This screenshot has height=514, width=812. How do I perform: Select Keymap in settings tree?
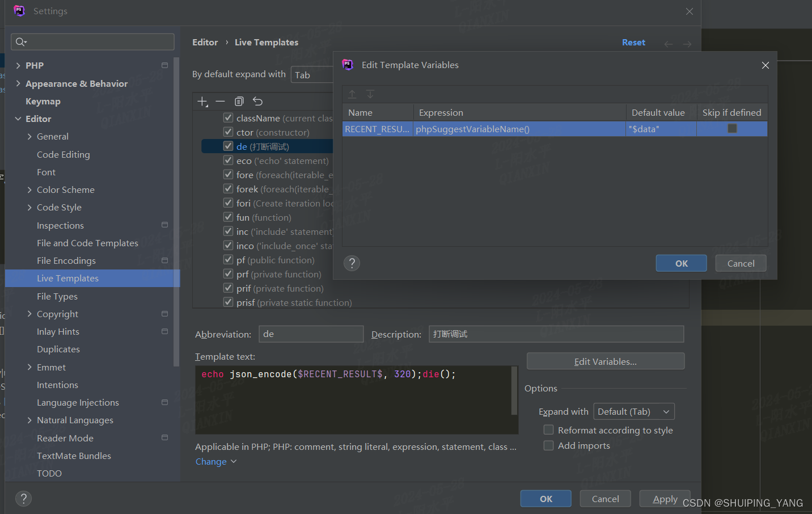coord(43,101)
